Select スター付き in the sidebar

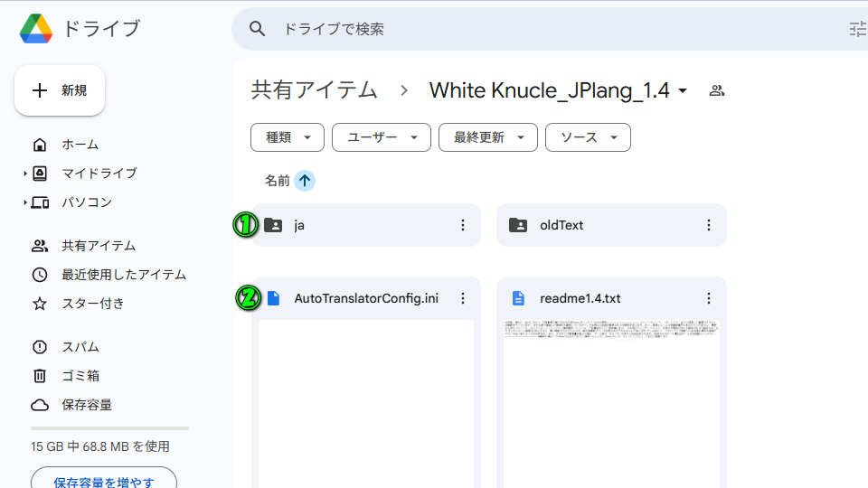(92, 304)
